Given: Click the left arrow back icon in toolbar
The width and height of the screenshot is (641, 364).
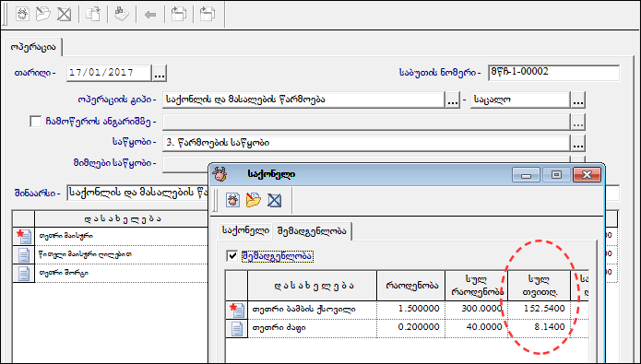Looking at the screenshot, I should [150, 15].
